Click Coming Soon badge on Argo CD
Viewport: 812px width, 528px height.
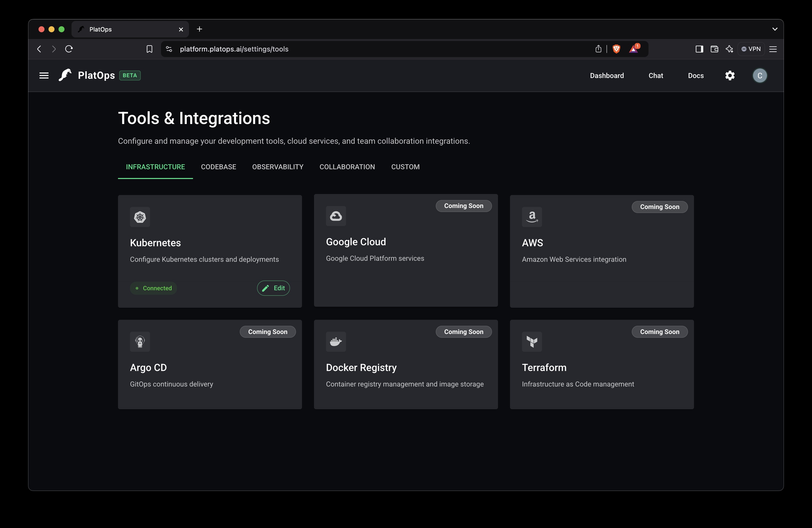point(268,332)
